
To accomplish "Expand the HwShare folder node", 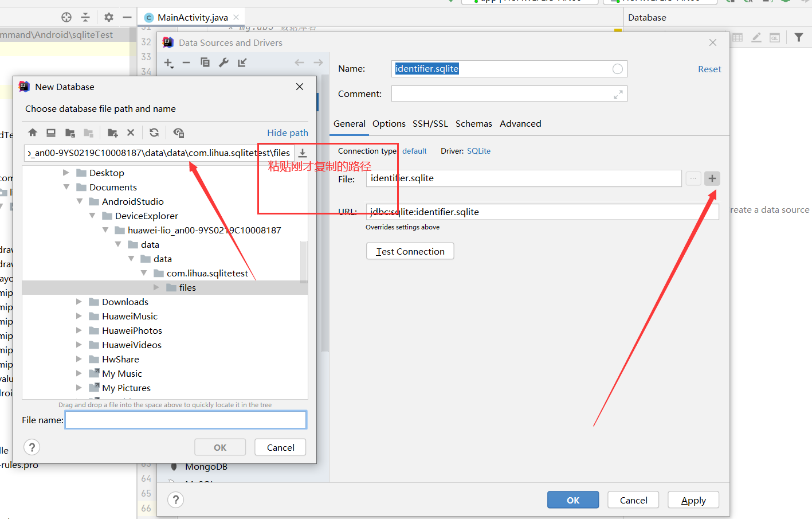I will pyautogui.click(x=79, y=359).
